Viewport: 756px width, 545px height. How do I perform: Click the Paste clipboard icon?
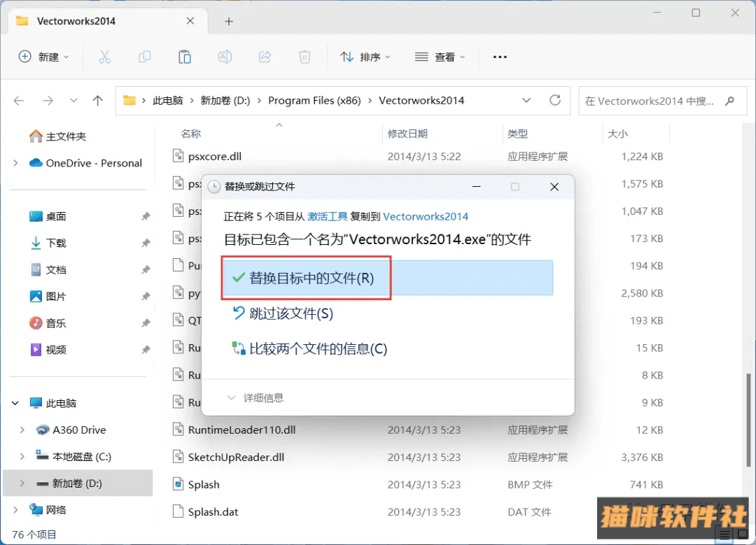(185, 57)
